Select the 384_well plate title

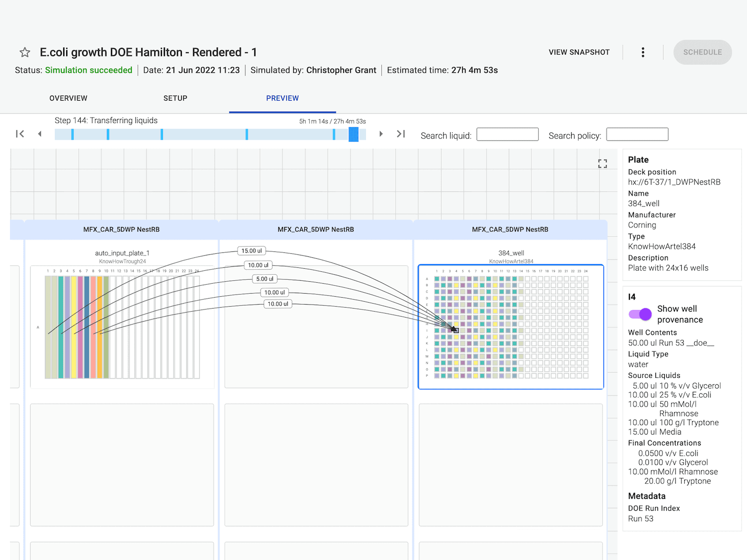click(511, 253)
